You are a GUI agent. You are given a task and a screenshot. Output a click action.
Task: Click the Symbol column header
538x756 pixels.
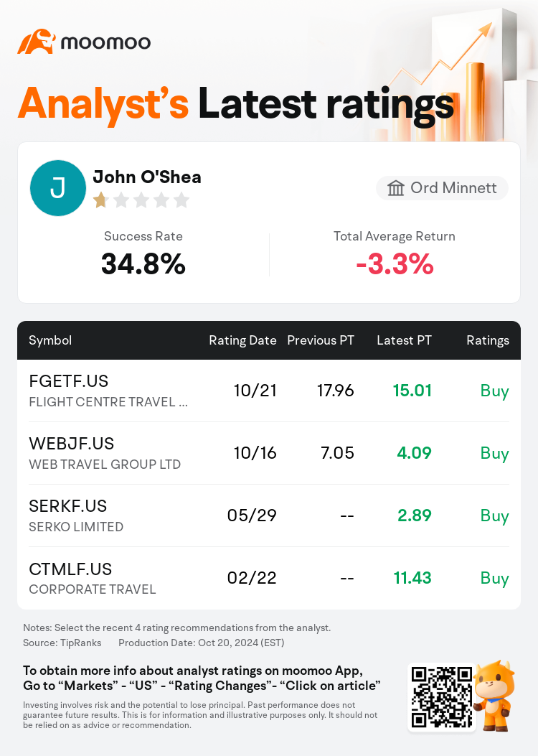click(x=50, y=340)
